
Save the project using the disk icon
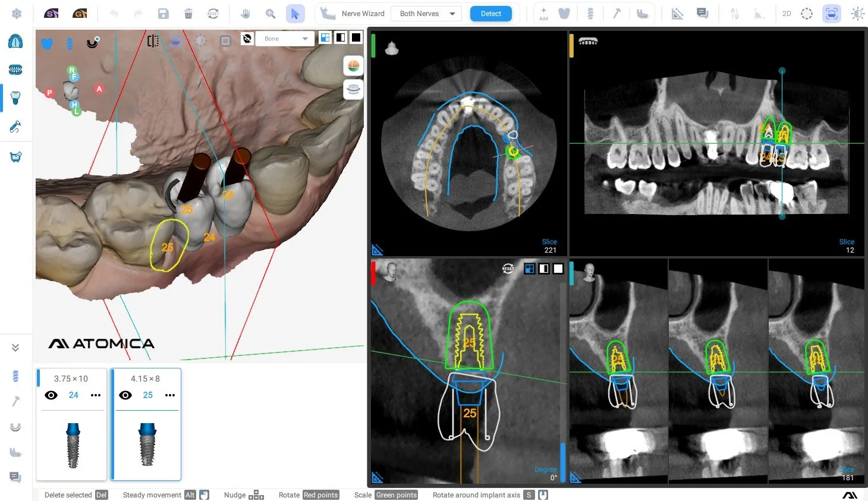pyautogui.click(x=163, y=13)
